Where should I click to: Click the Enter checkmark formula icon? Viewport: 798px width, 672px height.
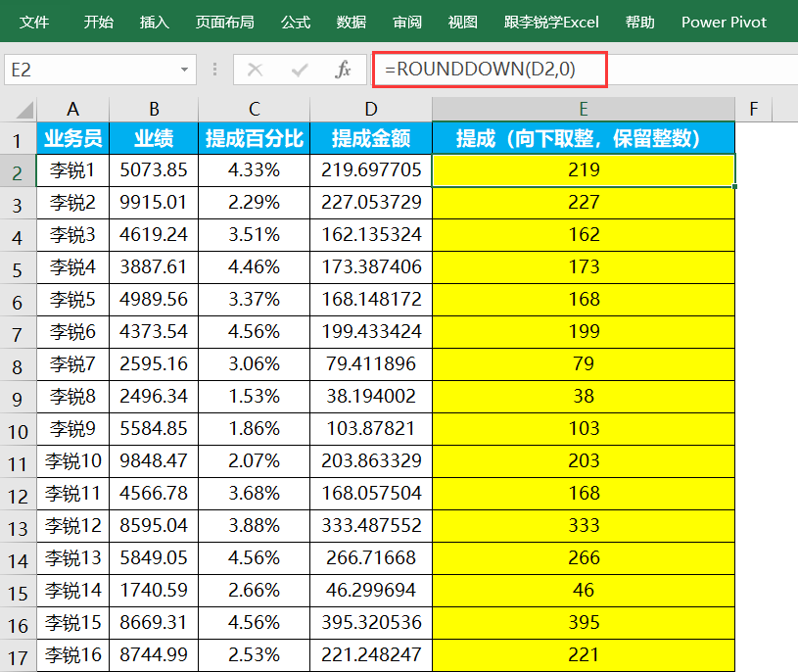(300, 70)
